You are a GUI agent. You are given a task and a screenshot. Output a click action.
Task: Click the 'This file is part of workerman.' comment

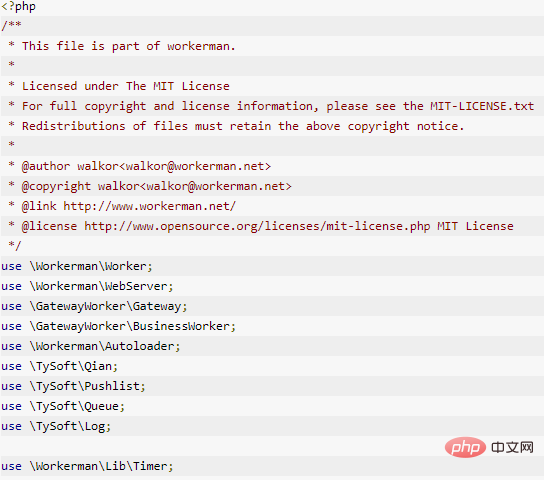(x=129, y=46)
